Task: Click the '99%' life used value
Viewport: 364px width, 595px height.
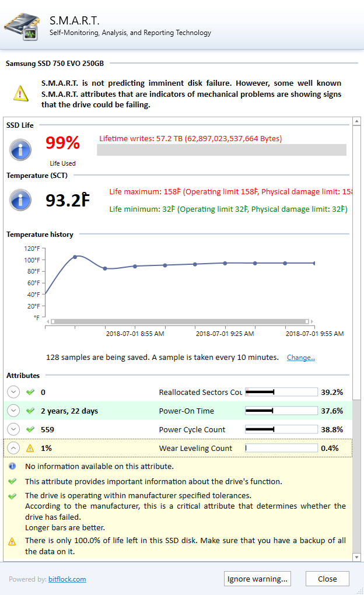Action: [62, 143]
